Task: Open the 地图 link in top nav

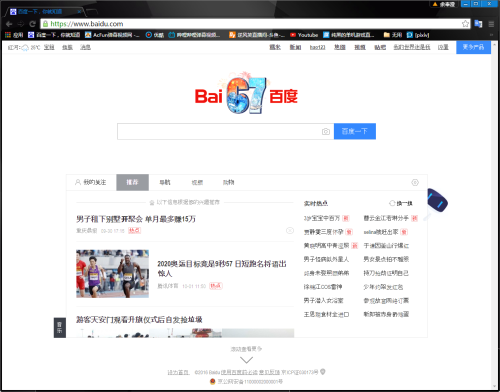Action: 340,47
